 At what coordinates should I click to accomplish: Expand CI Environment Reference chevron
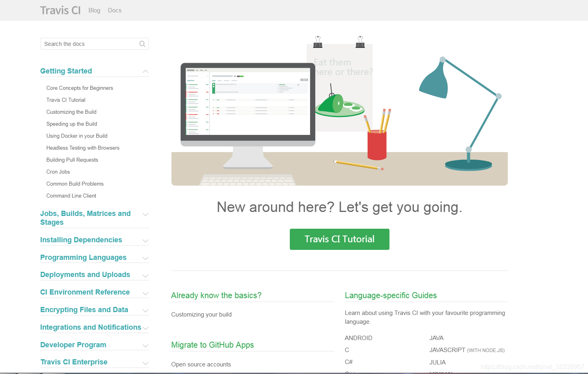pos(146,293)
